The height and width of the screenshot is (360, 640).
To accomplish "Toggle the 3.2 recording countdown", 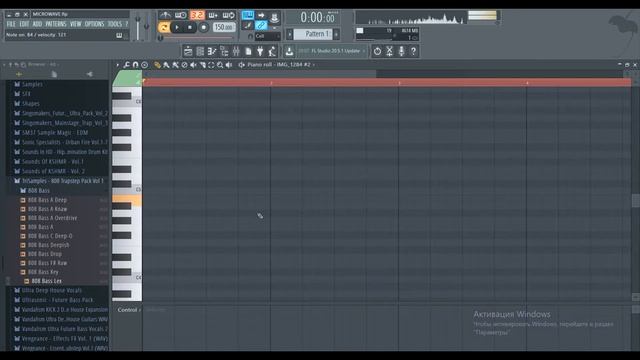I will pos(197,16).
